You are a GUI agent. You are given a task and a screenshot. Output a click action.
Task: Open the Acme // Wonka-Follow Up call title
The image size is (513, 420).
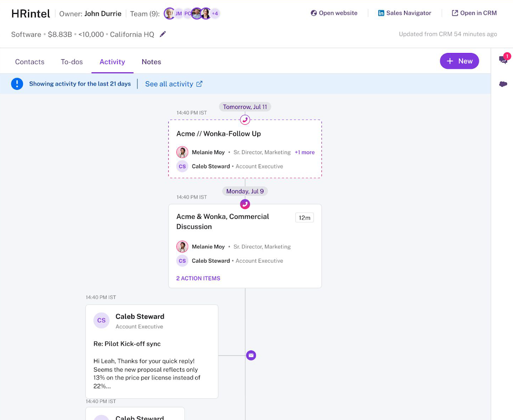(219, 133)
